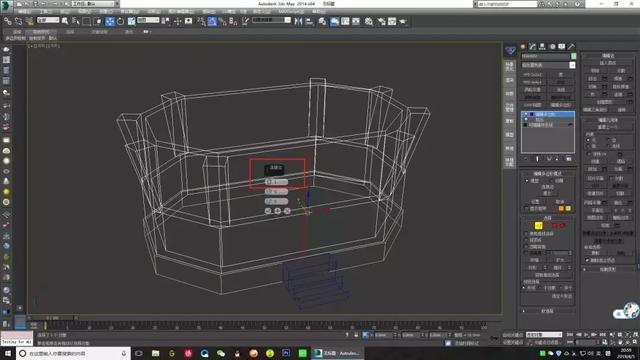Expand the Soft Selection rollout
This screenshot has width=640, height=360.
(x=547, y=311)
